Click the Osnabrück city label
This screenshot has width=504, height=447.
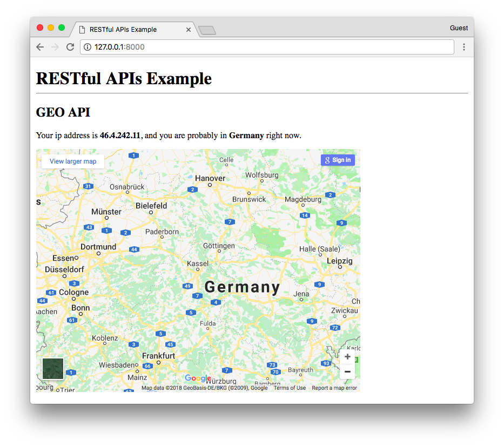pyautogui.click(x=127, y=187)
